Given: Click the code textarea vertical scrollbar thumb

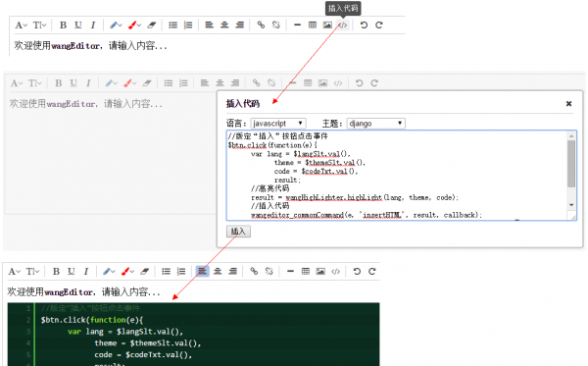Looking at the screenshot, I should [571, 163].
